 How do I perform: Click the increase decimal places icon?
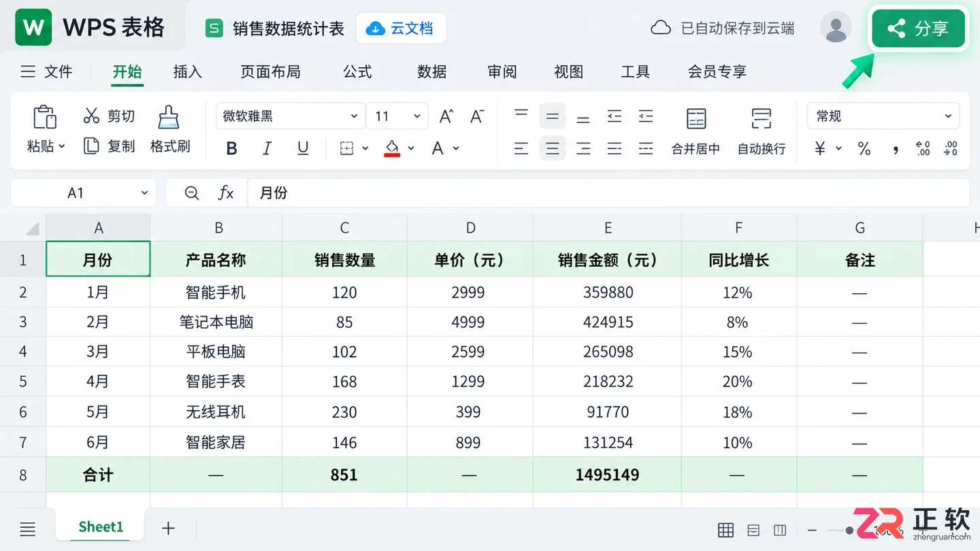click(923, 148)
